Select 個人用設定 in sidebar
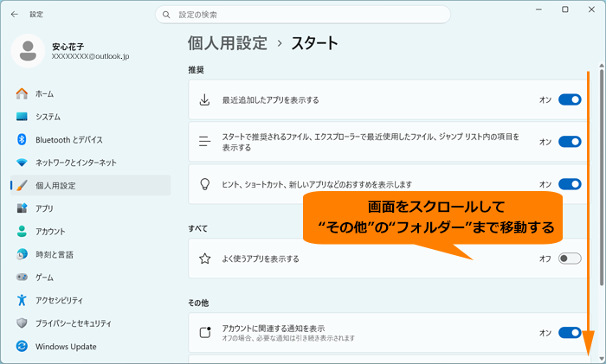 point(90,185)
